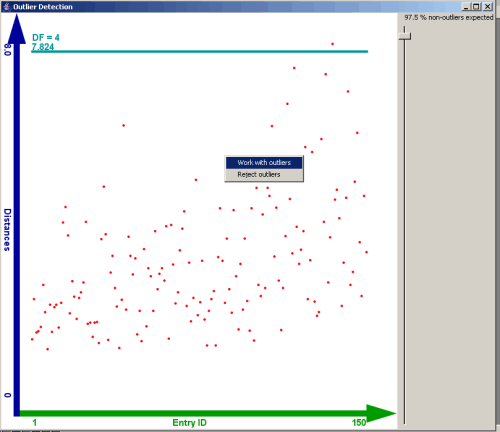The height and width of the screenshot is (432, 500).
Task: Click the '8.0' label on the y-axis
Action: (7, 50)
